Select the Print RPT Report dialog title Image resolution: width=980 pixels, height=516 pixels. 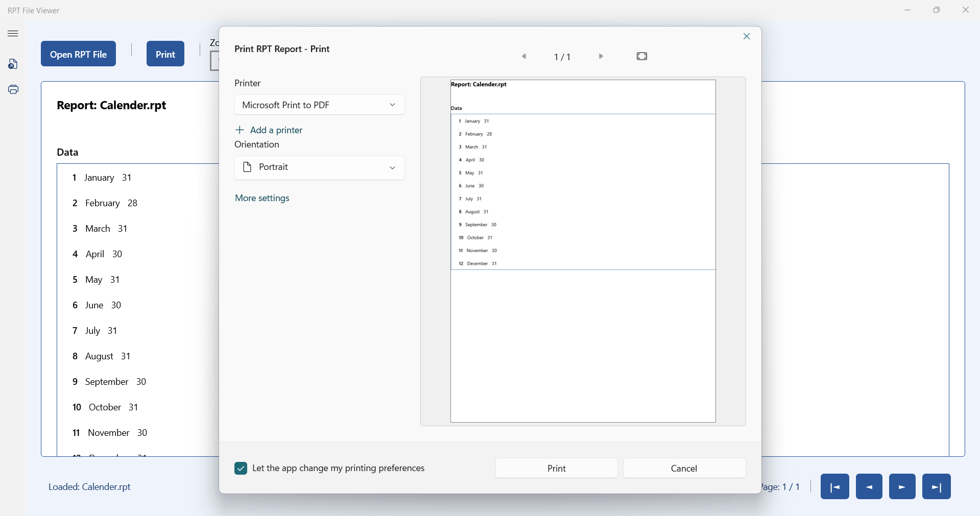click(281, 49)
